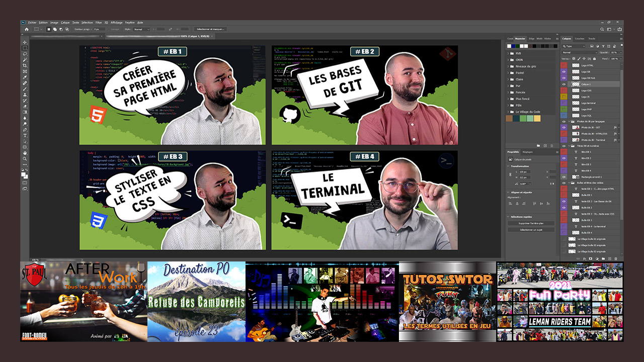Show the Logo CSS layer
644x362 pixels.
tap(564, 90)
